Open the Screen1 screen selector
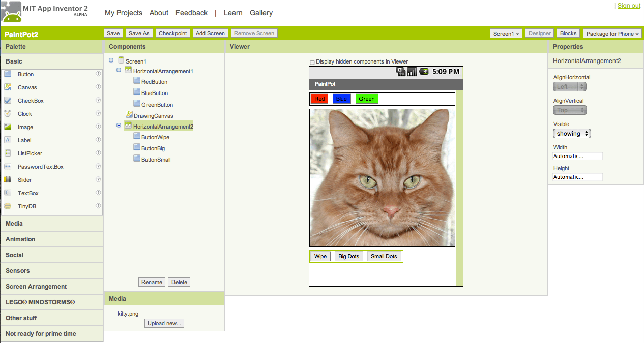This screenshot has width=644, height=343. 506,33
